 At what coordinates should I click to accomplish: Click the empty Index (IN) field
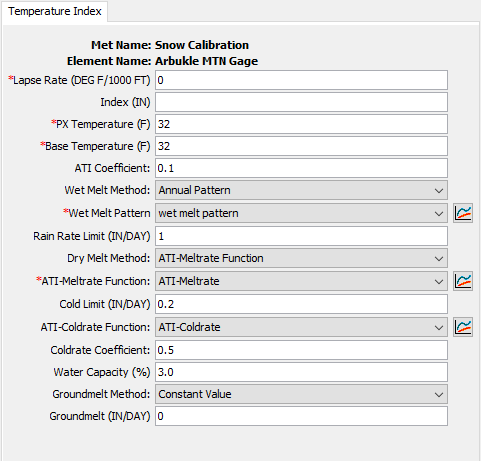coord(301,102)
